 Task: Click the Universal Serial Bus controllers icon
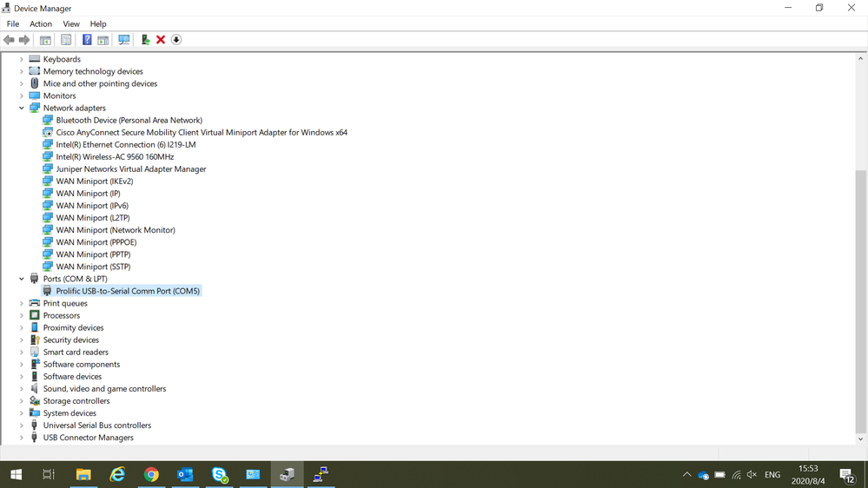click(x=35, y=425)
